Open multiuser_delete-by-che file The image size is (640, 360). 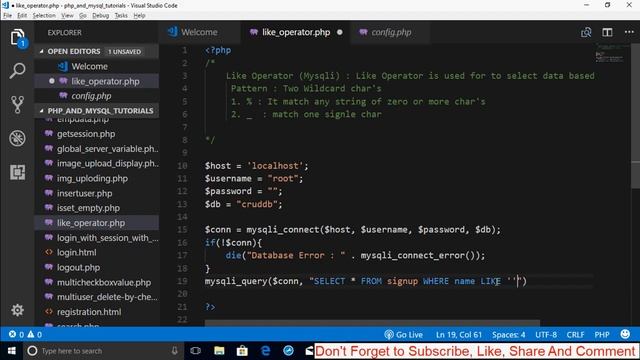click(97, 297)
